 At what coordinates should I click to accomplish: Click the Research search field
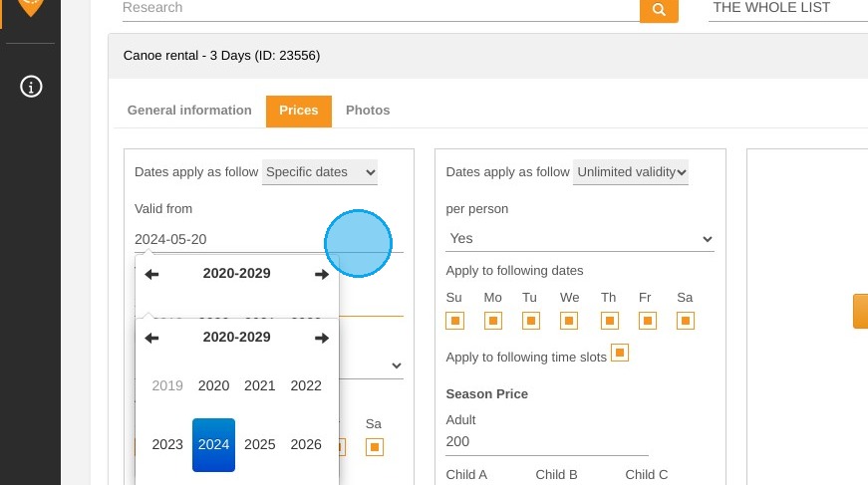coord(381,9)
